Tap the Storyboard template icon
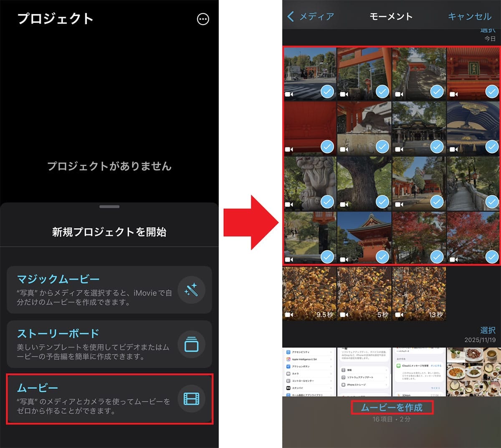 pos(191,344)
